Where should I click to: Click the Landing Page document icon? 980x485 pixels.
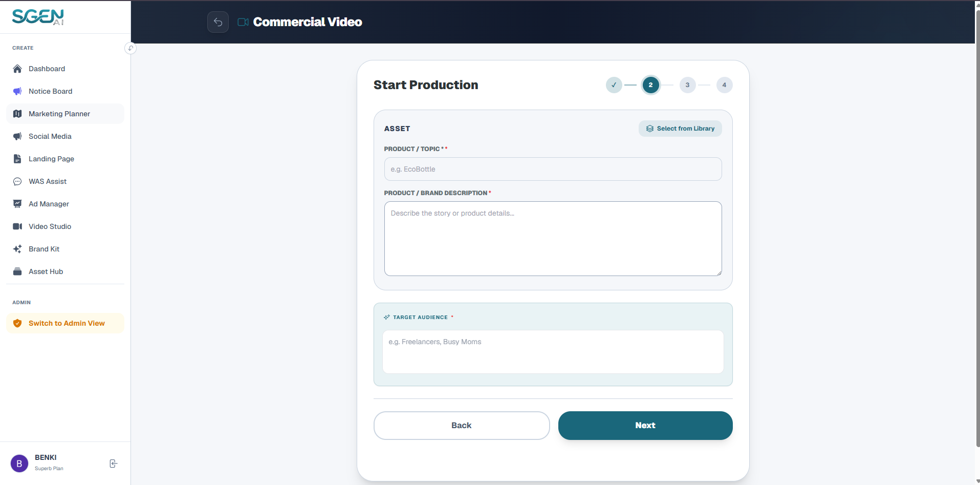17,159
